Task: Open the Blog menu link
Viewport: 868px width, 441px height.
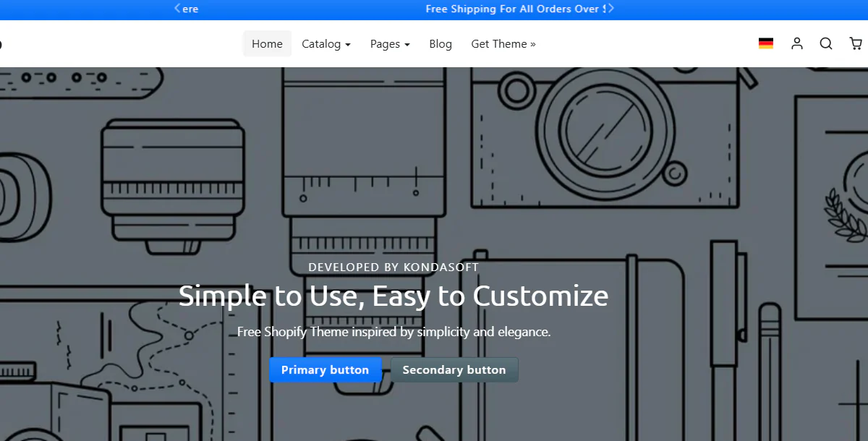Action: pyautogui.click(x=441, y=43)
